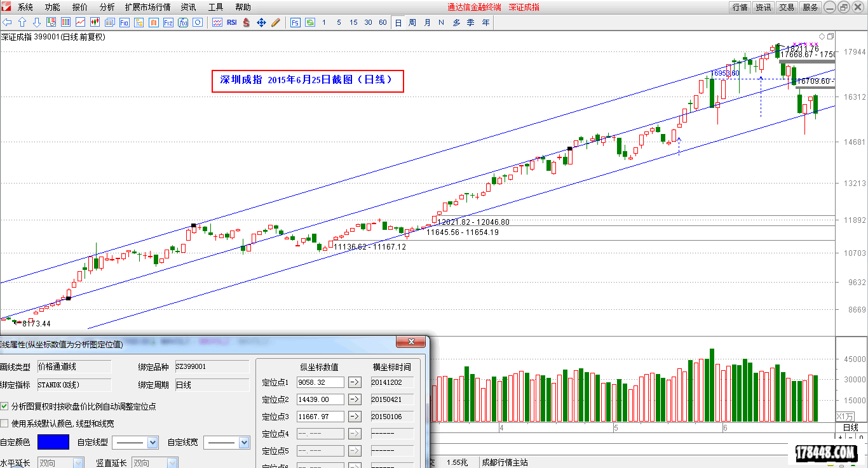Open the 帮助 menu
868x468 pixels.
pyautogui.click(x=243, y=7)
